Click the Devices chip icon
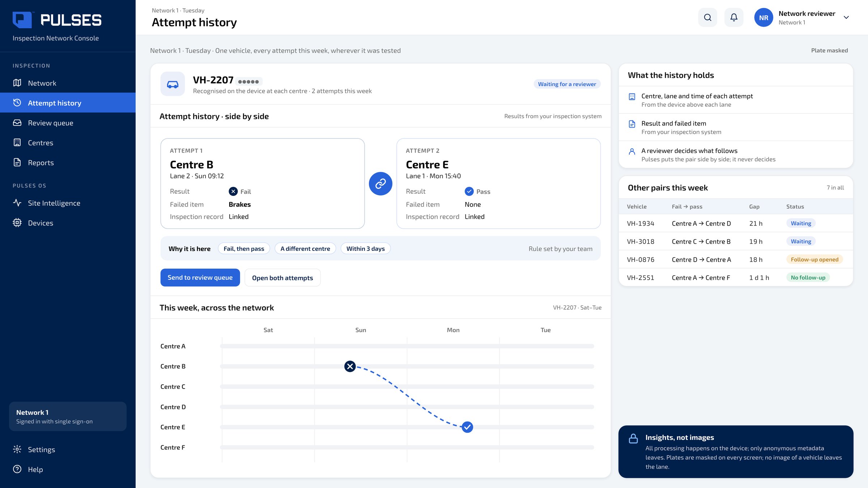The image size is (868, 488). (x=17, y=223)
